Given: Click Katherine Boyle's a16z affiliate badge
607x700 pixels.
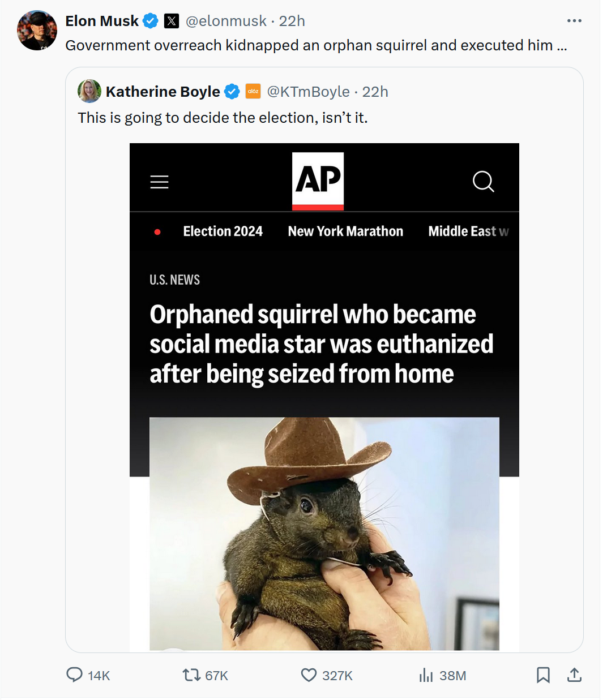Looking at the screenshot, I should point(253,91).
